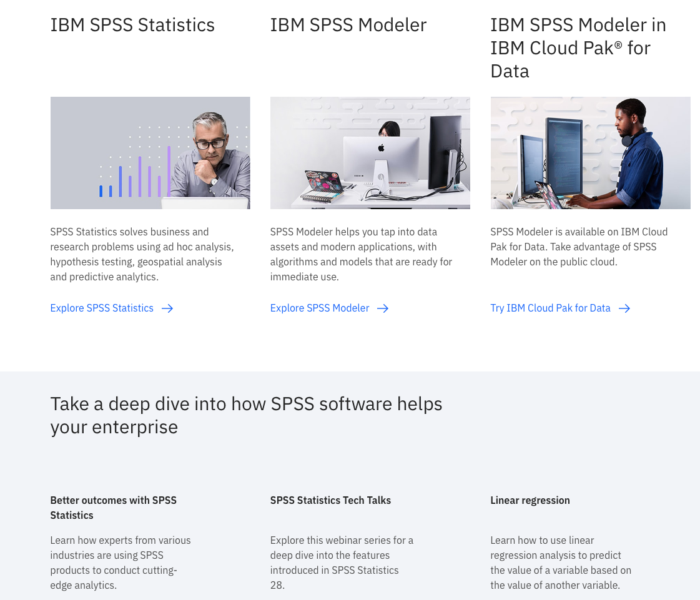The height and width of the screenshot is (600, 700).
Task: Click the arrow icon after Try IBM Cloud Pak for Data
Action: 624,308
